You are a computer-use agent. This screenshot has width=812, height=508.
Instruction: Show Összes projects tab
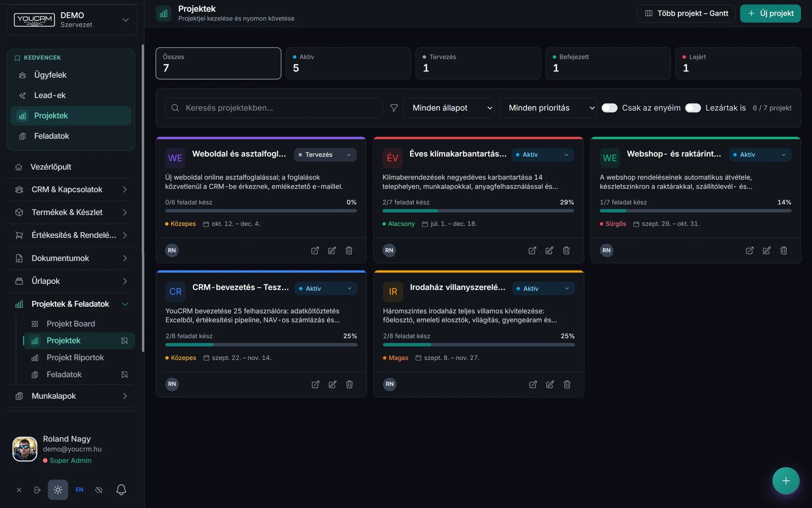click(218, 63)
